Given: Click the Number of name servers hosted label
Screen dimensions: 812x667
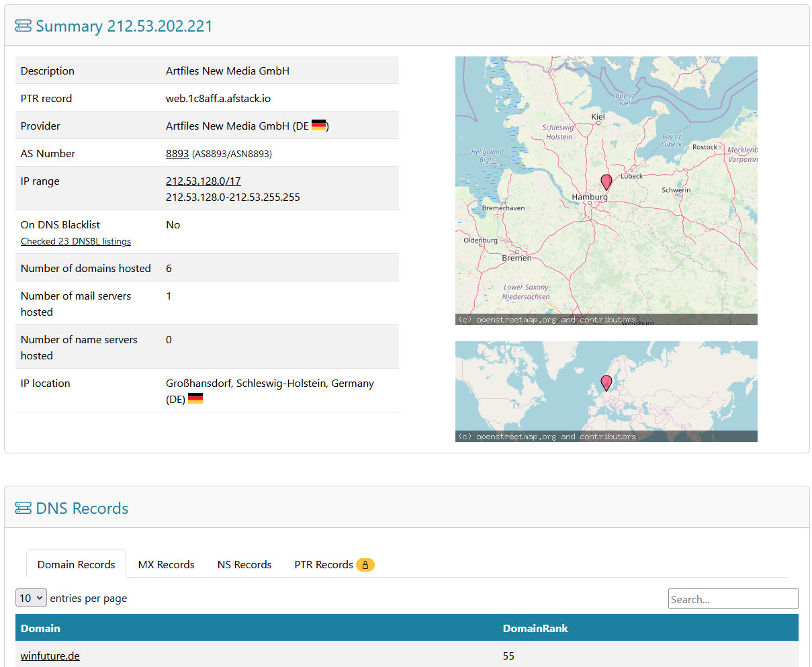Looking at the screenshot, I should pos(79,348).
